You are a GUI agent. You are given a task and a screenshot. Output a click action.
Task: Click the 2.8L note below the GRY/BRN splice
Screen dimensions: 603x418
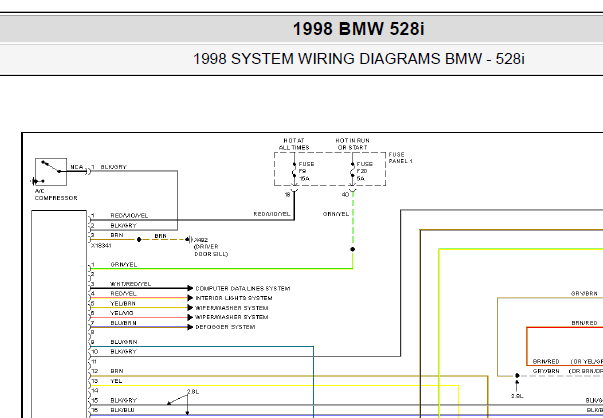pyautogui.click(x=517, y=396)
